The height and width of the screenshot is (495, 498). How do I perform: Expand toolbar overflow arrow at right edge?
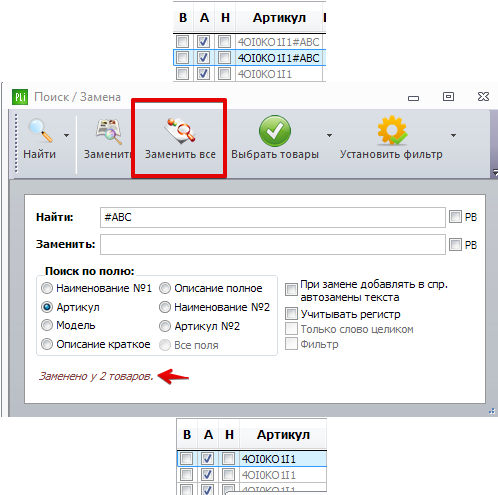tap(495, 172)
